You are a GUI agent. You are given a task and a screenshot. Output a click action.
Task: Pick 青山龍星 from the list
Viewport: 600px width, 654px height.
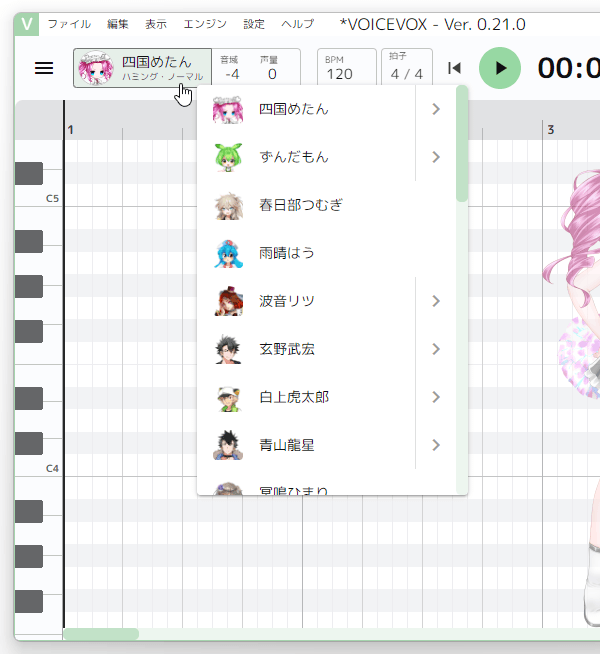point(306,445)
